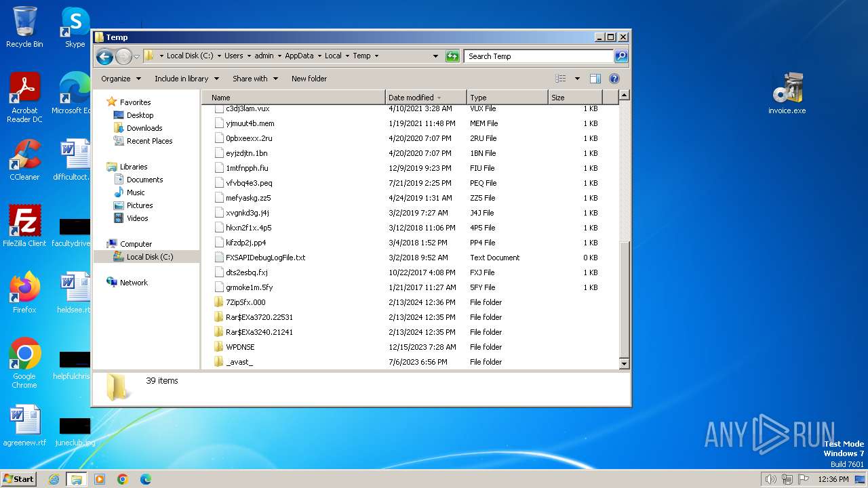Click the Action Center flag tray icon
This screenshot has height=488, width=868.
[x=803, y=479]
